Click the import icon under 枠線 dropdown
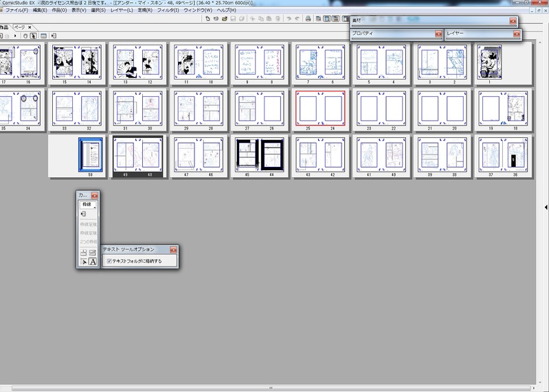Image resolution: width=549 pixels, height=392 pixels. 83,214
